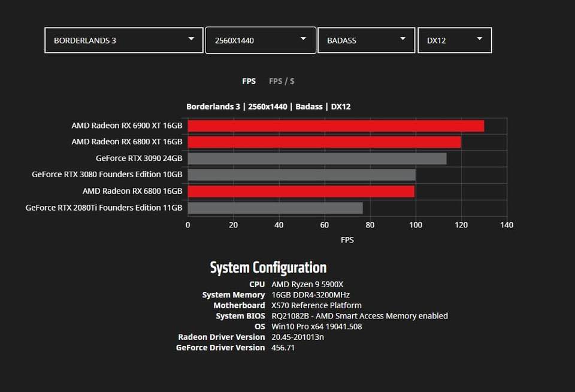Image resolution: width=575 pixels, height=392 pixels.
Task: Click the 'AMD Ryzen 9 5900X' CPU value
Action: coord(307,284)
